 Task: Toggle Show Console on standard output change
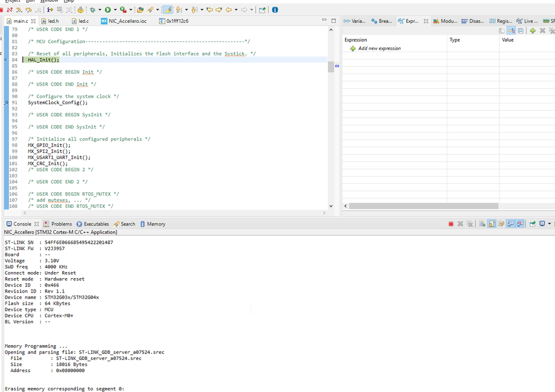pyautogui.click(x=511, y=224)
